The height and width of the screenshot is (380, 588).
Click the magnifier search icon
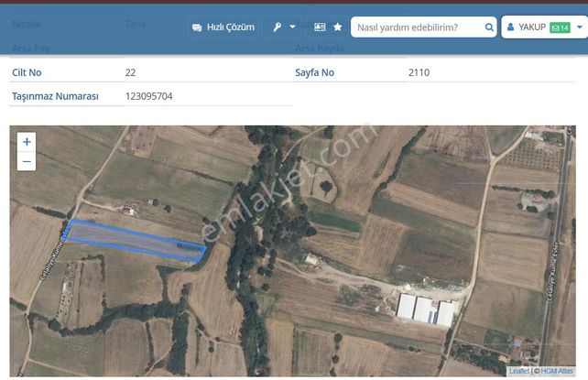[489, 27]
